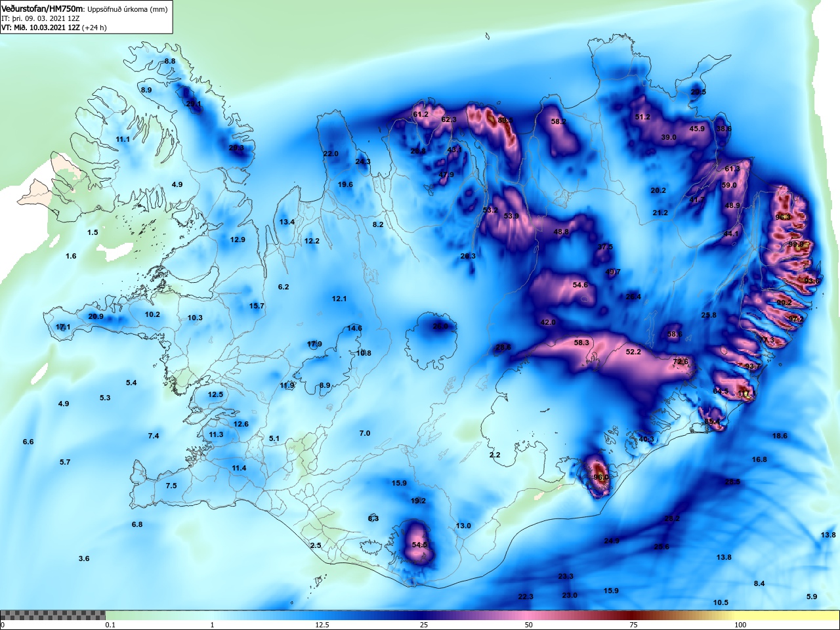Click the precipitation value 24.3
Image resolution: width=840 pixels, height=630 pixels.
363,161
